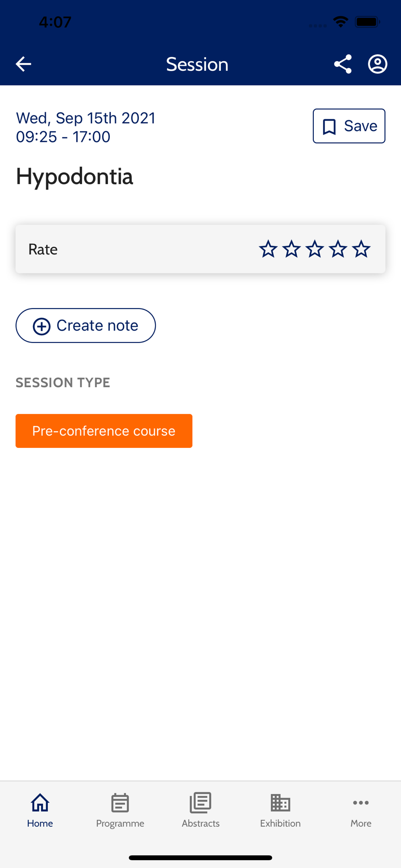401x868 pixels.
Task: Select the Home house icon
Action: [x=40, y=802]
